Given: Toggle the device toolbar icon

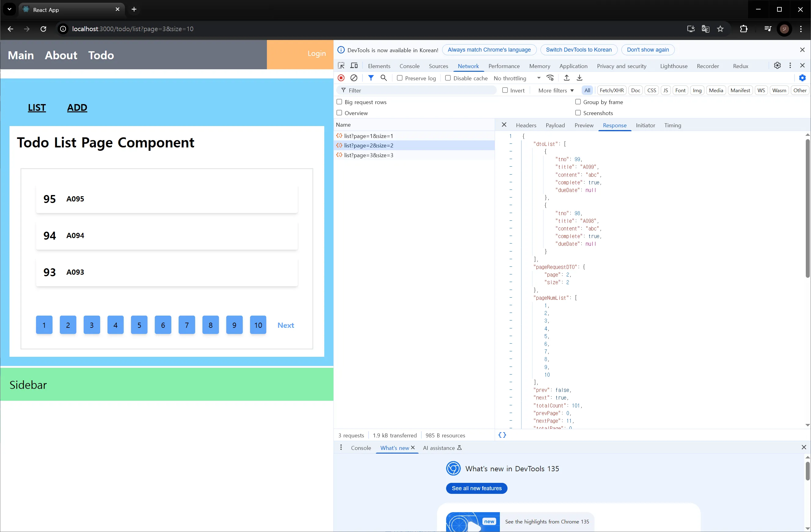Looking at the screenshot, I should (x=354, y=65).
